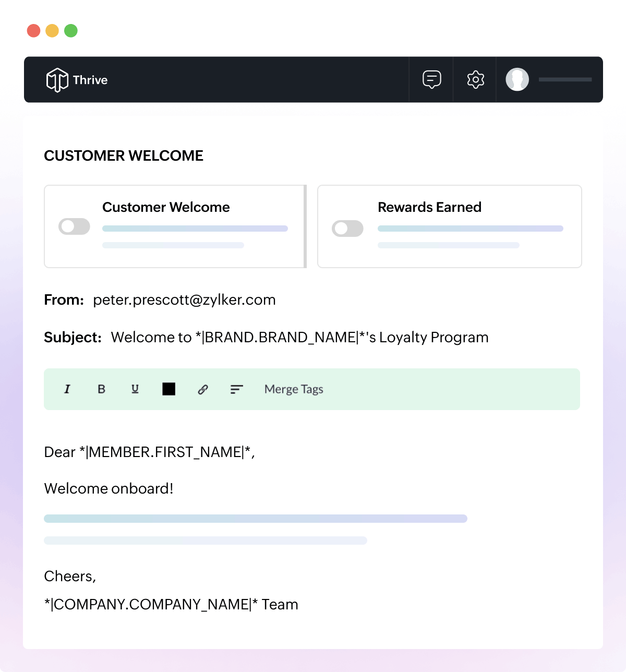Open the text alignment options

[x=236, y=389]
